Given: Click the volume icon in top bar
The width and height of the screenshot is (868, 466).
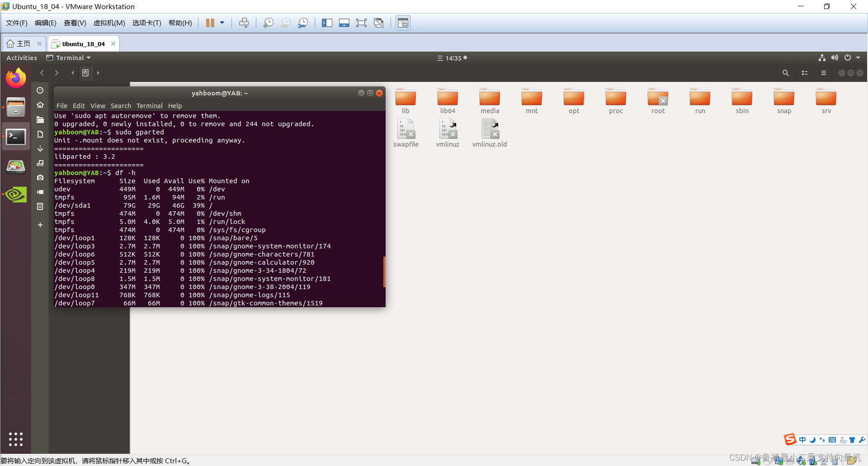Looking at the screenshot, I should click(835, 58).
